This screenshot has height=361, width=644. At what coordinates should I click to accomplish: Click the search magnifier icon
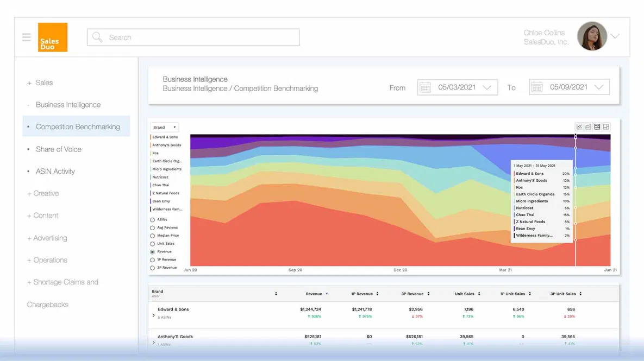pyautogui.click(x=97, y=37)
